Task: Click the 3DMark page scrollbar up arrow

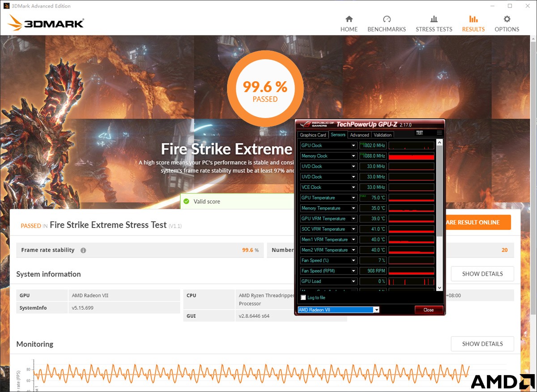Action: coord(533,39)
